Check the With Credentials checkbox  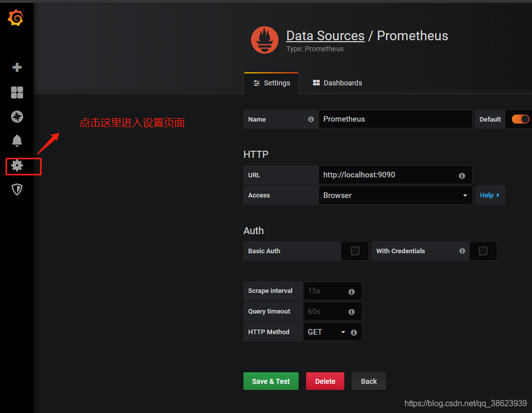[483, 251]
